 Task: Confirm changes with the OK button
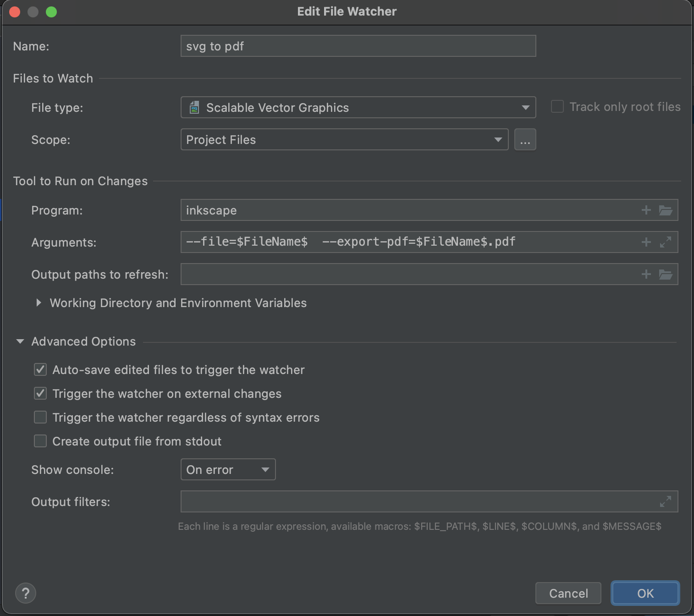[644, 593]
